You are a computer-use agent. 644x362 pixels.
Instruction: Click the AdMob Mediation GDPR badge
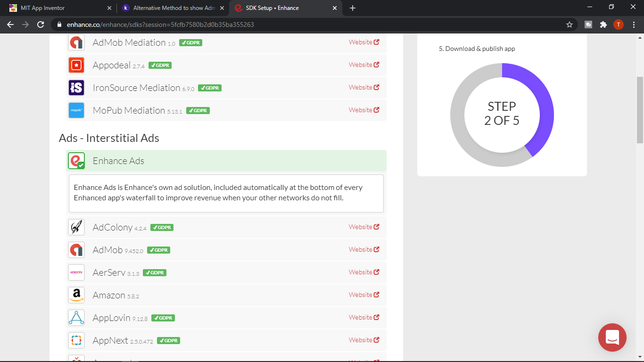tap(190, 43)
